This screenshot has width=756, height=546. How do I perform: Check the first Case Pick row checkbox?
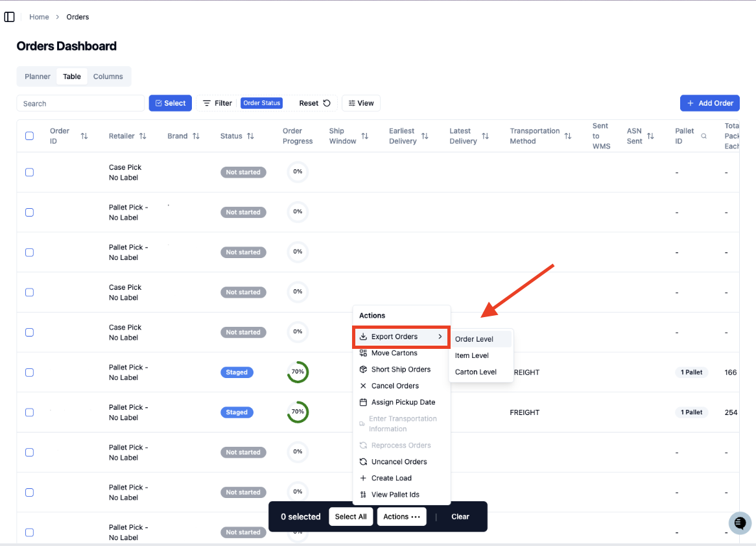[x=29, y=172]
